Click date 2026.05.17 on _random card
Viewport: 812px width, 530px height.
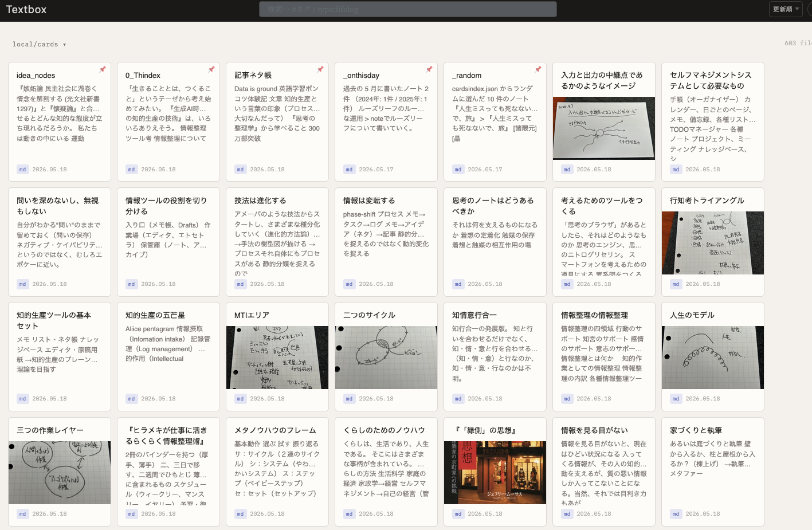(485, 170)
